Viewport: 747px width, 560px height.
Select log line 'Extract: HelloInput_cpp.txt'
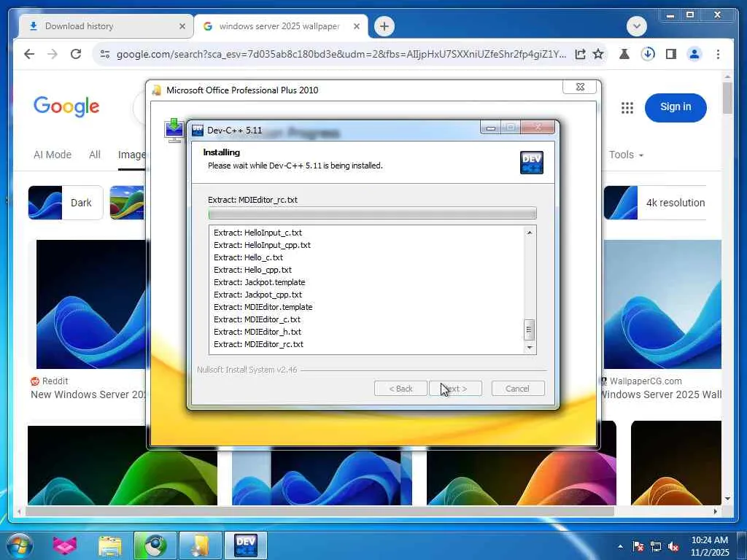point(262,245)
